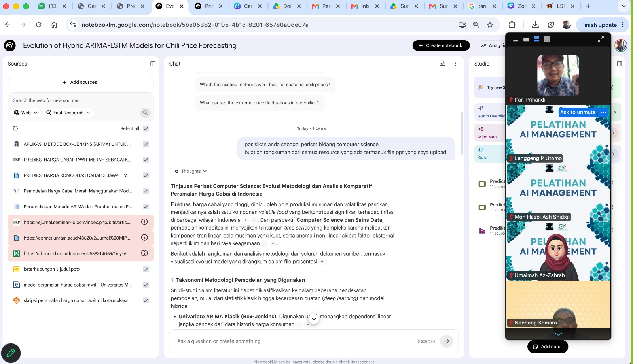Switch to the Zoo browser tab

522,6
